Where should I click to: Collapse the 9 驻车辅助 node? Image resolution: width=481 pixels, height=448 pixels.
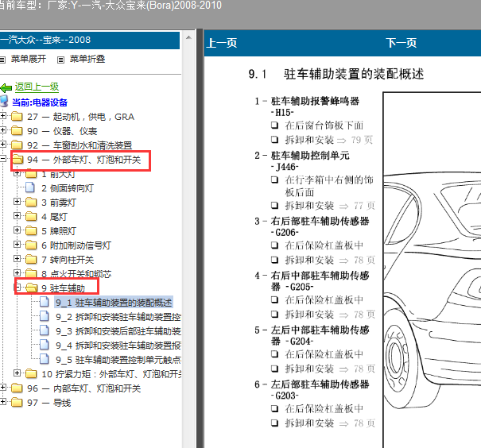tap(17, 287)
